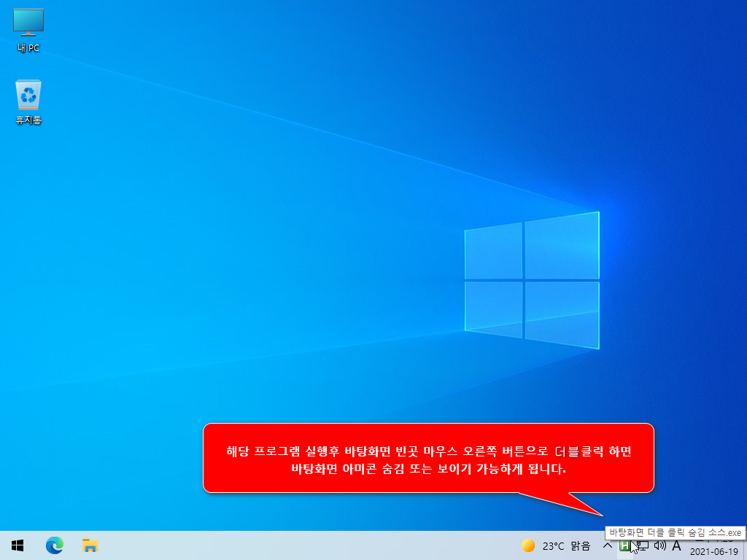
Task: Toggle the IME input mode A indicator
Action: (676, 545)
